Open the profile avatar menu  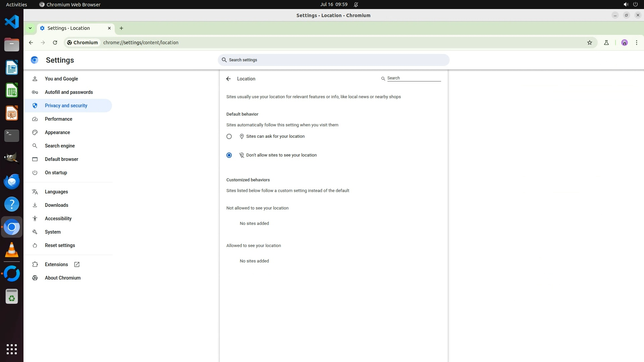point(624,43)
